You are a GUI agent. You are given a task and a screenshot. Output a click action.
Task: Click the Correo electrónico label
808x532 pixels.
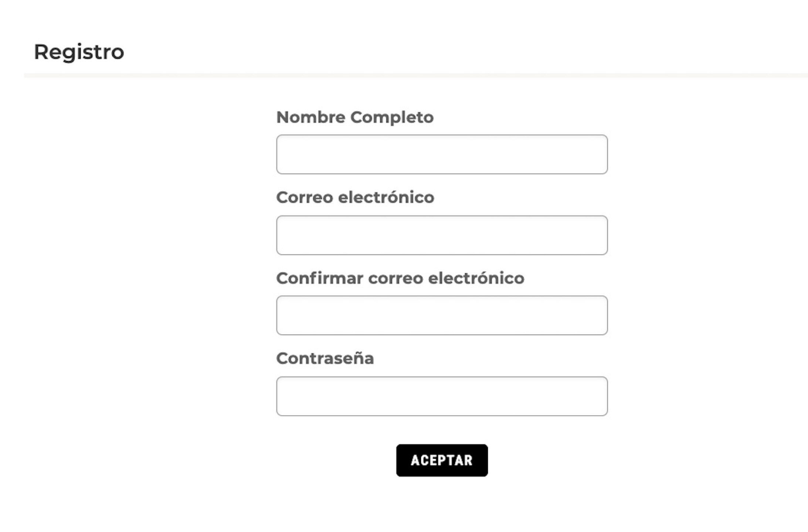355,197
